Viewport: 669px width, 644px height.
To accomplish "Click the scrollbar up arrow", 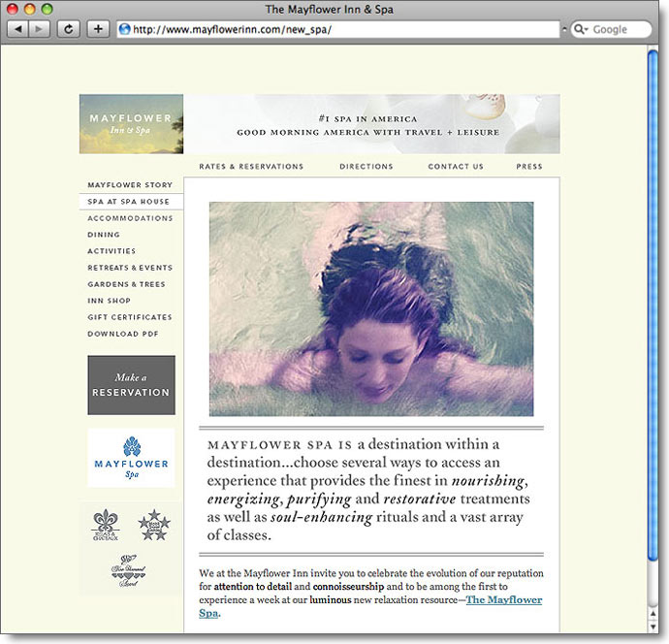I will click(x=653, y=613).
